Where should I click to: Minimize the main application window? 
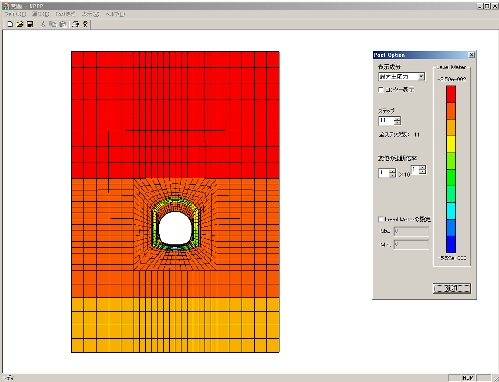pyautogui.click(x=480, y=6)
